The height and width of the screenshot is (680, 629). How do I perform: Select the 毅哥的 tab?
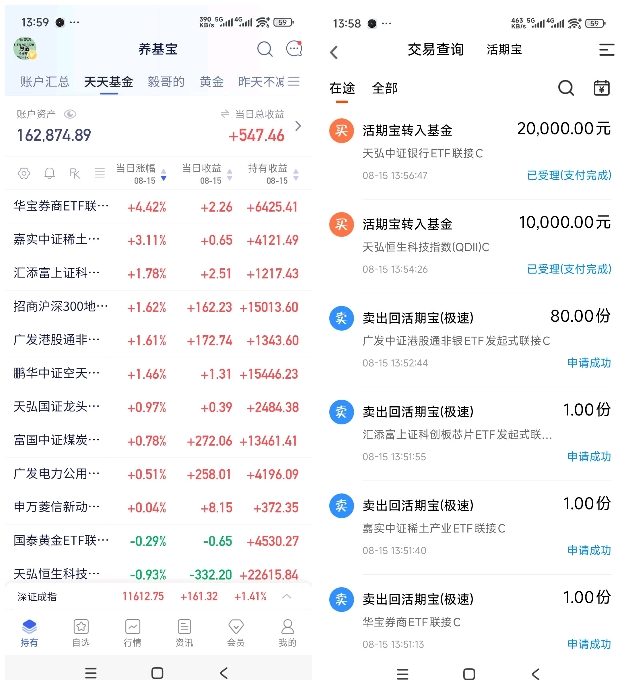click(x=166, y=82)
